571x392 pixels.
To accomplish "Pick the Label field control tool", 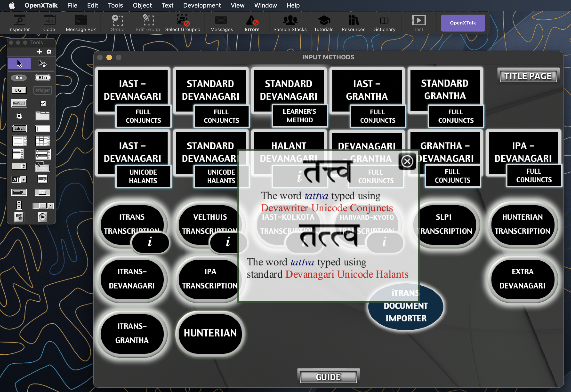I will (19, 128).
